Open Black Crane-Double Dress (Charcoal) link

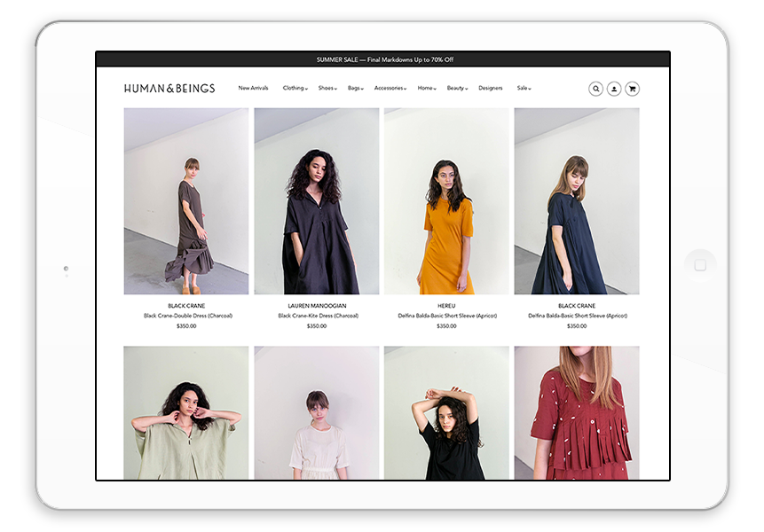[186, 316]
